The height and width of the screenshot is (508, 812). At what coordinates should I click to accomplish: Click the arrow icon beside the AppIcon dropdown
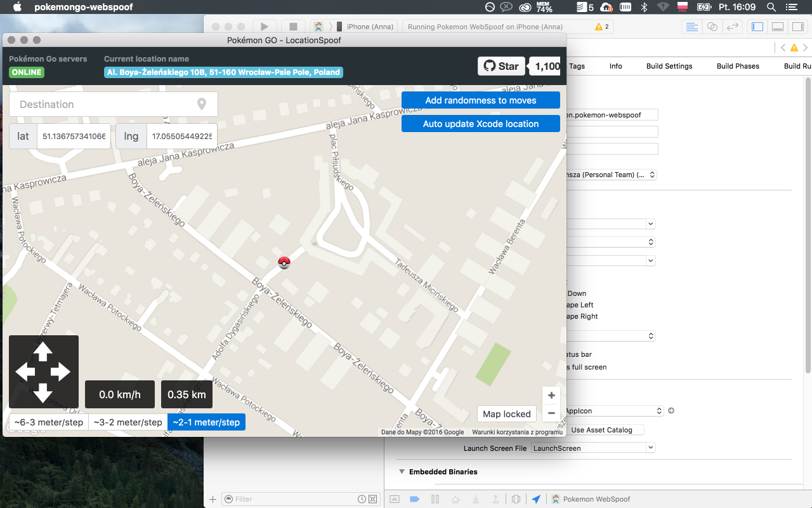point(671,411)
